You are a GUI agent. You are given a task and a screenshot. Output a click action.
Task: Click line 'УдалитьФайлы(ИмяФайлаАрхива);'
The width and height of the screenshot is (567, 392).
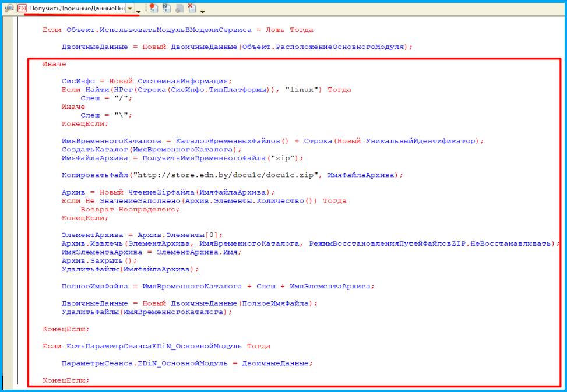click(130, 270)
